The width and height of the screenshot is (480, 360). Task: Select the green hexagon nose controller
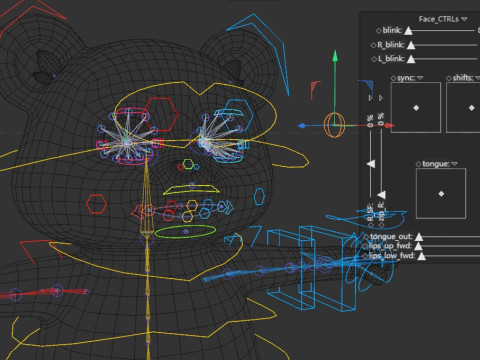coord(188,164)
